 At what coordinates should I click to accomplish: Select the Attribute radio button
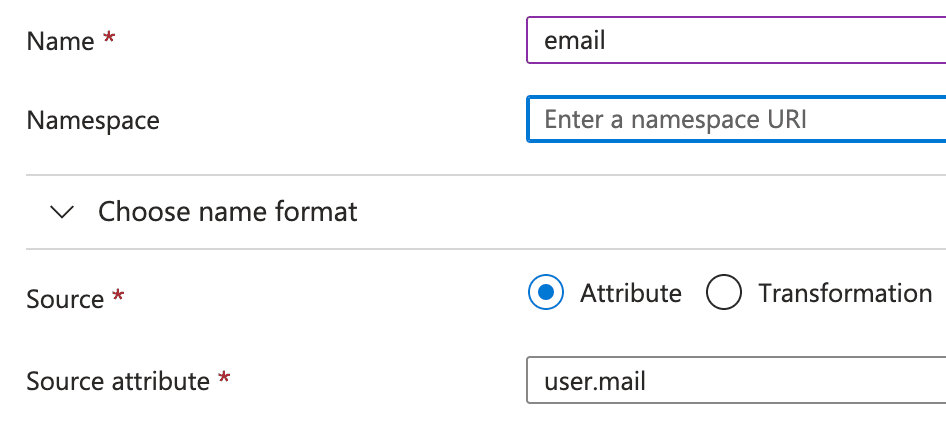[x=545, y=293]
